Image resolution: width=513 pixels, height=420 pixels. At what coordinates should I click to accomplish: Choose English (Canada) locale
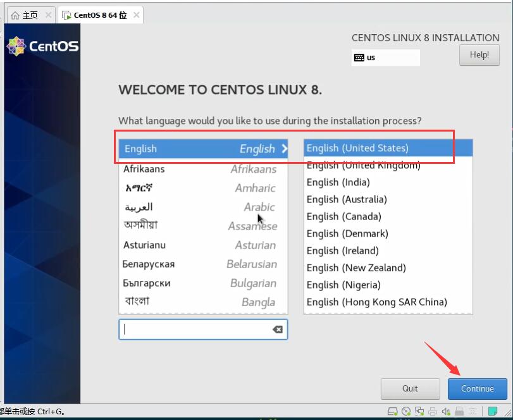(388, 216)
